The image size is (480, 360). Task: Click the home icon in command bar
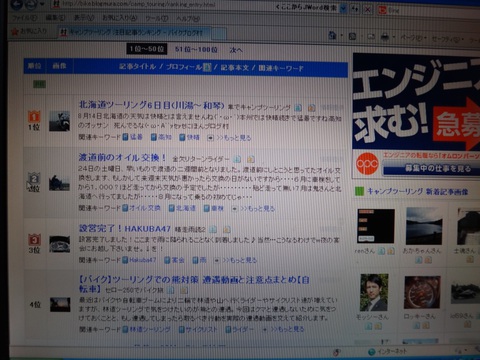[332, 35]
